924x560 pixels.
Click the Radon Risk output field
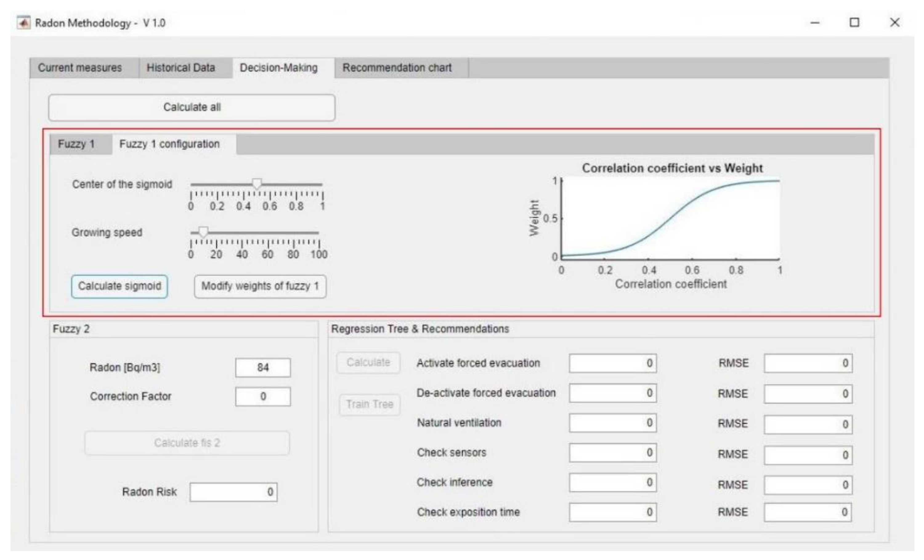coord(233,492)
